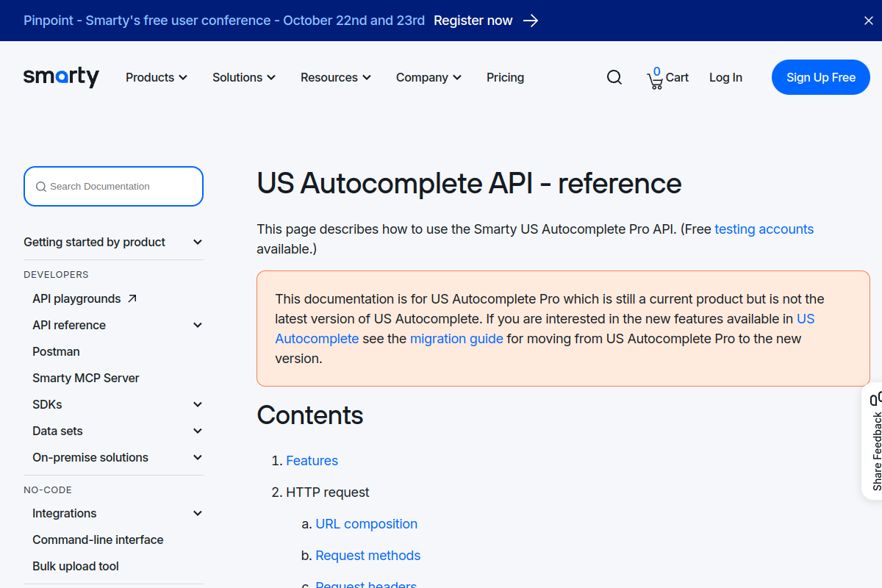Click the Register now arrow icon

point(531,21)
